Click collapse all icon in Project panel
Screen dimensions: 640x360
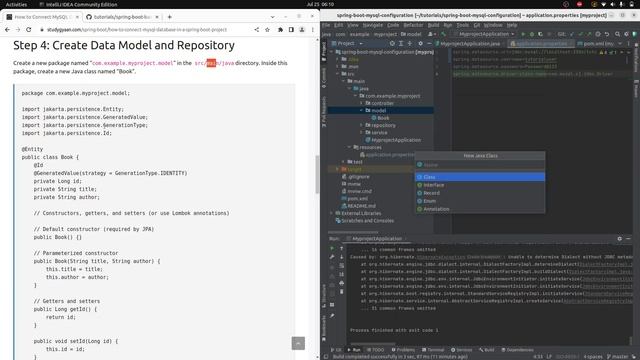pos(410,43)
